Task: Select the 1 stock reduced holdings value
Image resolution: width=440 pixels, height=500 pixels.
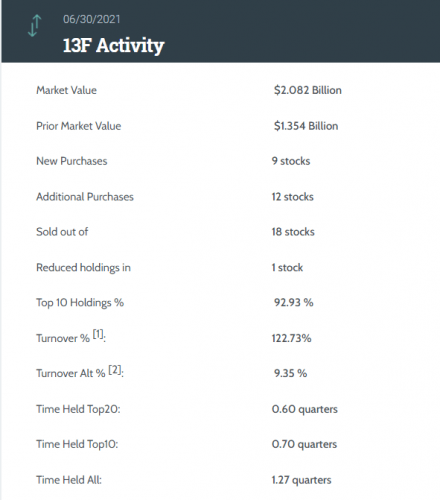Action: tap(287, 267)
